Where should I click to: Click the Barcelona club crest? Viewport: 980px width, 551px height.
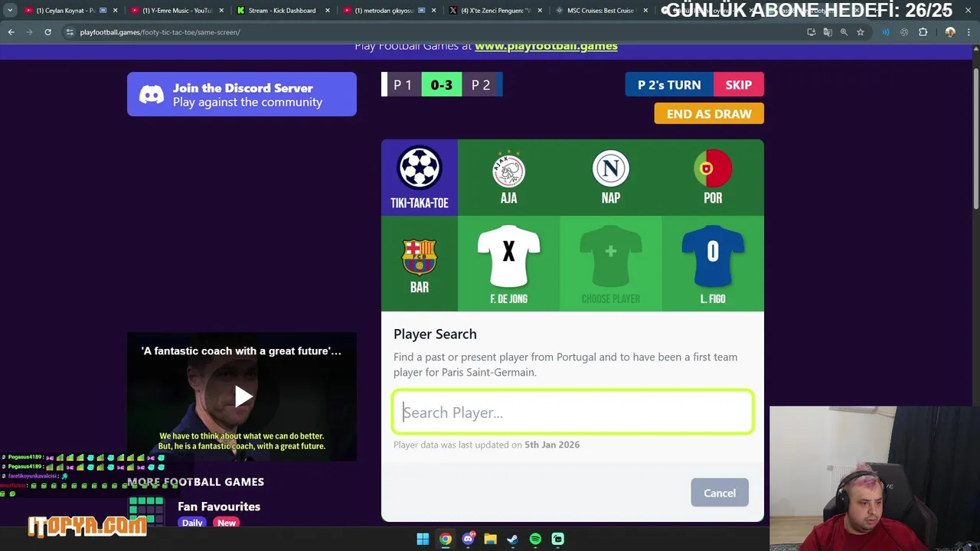click(420, 257)
